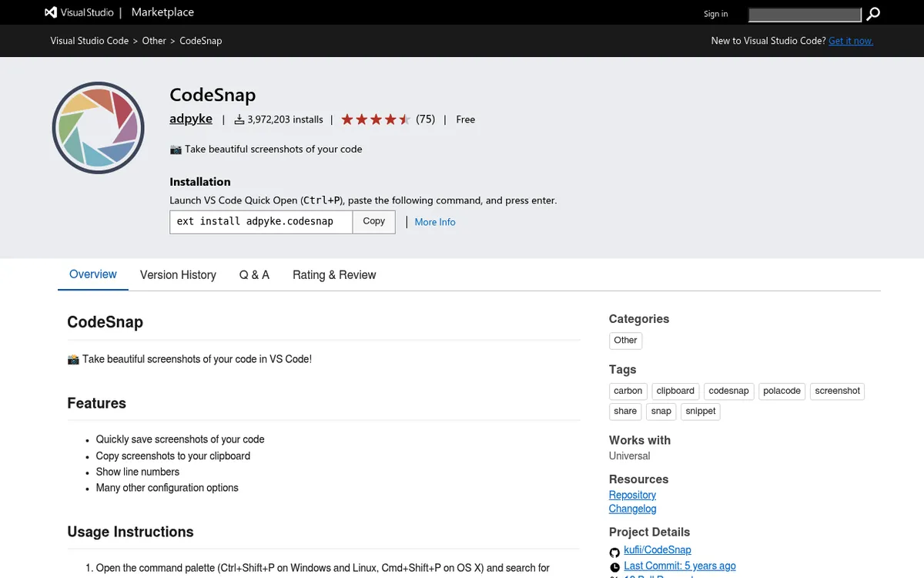The width and height of the screenshot is (924, 578).
Task: Click the Installation heading
Action: (x=200, y=182)
